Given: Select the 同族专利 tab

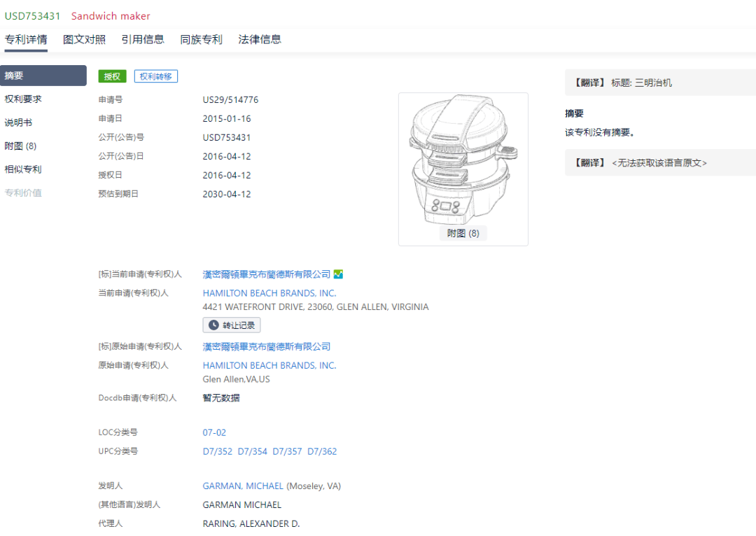Looking at the screenshot, I should [x=201, y=39].
